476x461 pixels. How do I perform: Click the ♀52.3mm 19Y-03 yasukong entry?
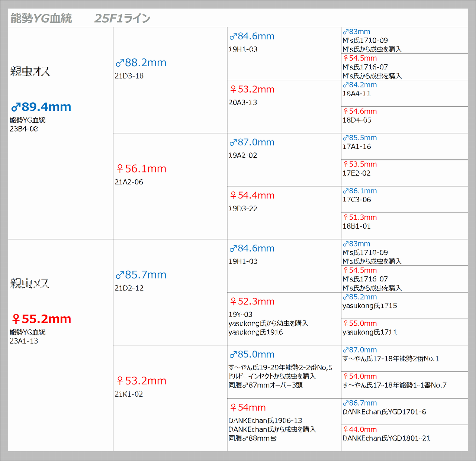tap(268, 316)
